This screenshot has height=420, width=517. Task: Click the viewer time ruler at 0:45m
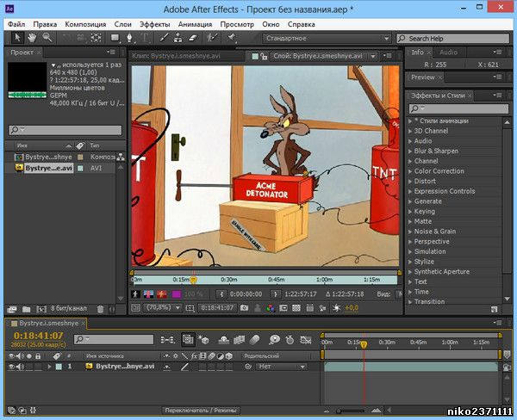pos(276,279)
